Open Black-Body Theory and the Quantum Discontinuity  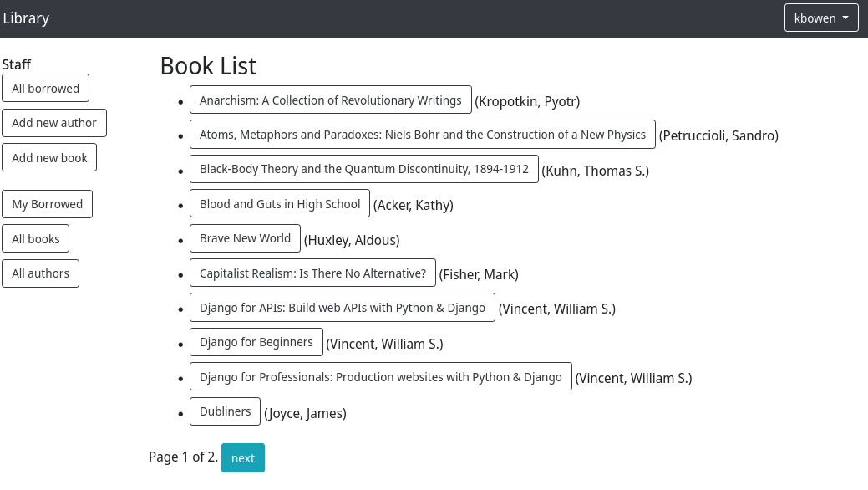(363, 169)
